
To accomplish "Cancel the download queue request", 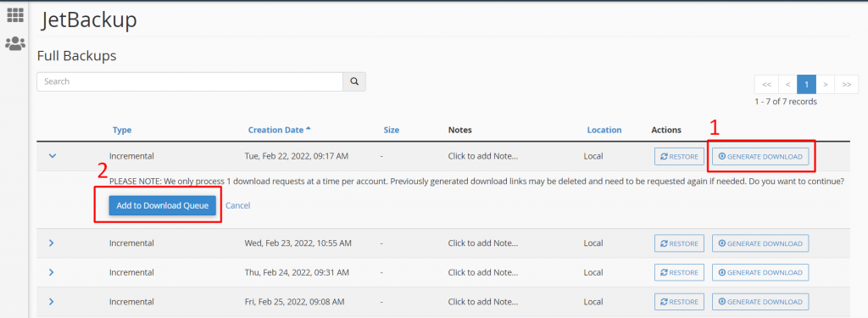I will (x=238, y=205).
